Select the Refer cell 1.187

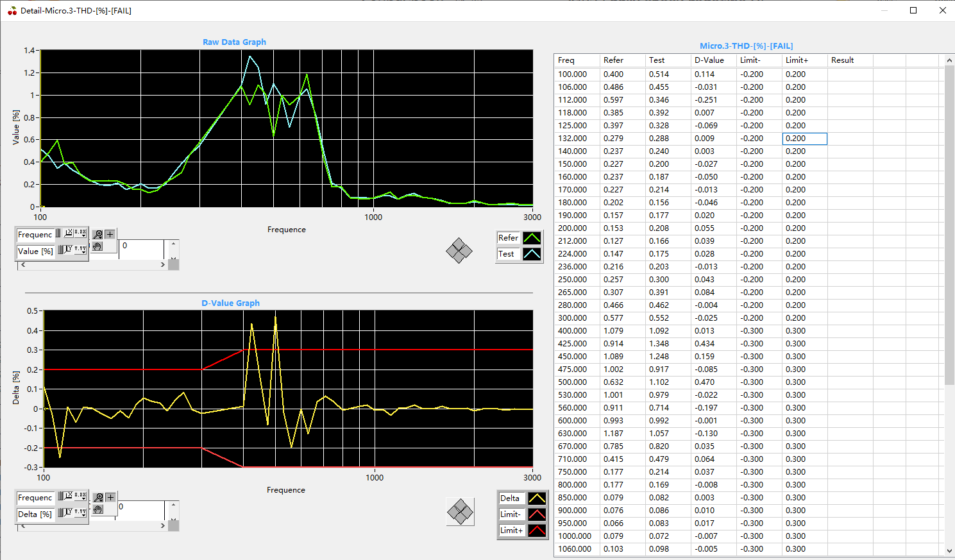tap(622, 434)
